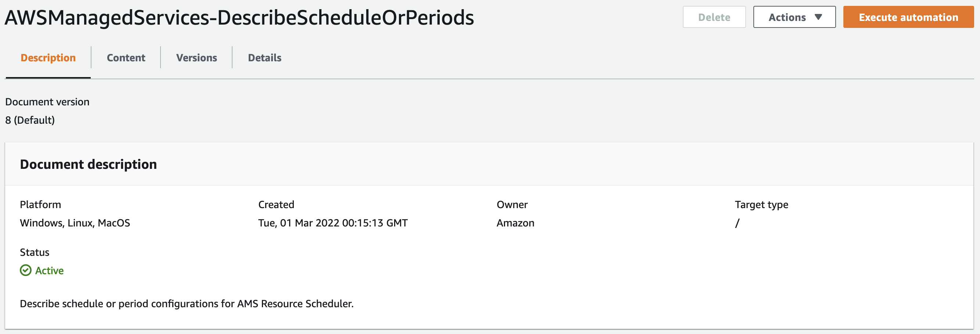Click the Document version value 8 (Default)
The image size is (980, 334).
click(x=30, y=120)
